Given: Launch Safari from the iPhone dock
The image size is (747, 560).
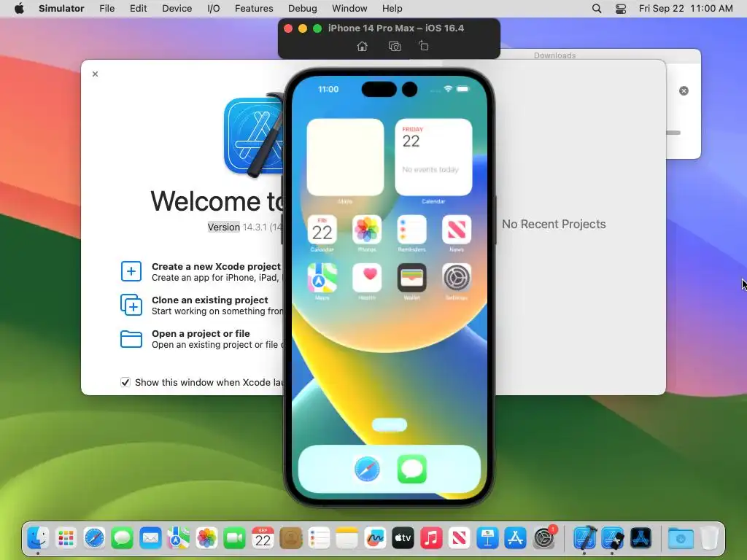Looking at the screenshot, I should [367, 469].
